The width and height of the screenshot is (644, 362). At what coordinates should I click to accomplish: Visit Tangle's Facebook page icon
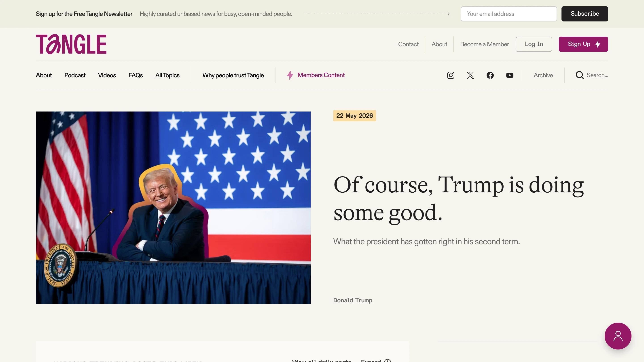tap(490, 75)
